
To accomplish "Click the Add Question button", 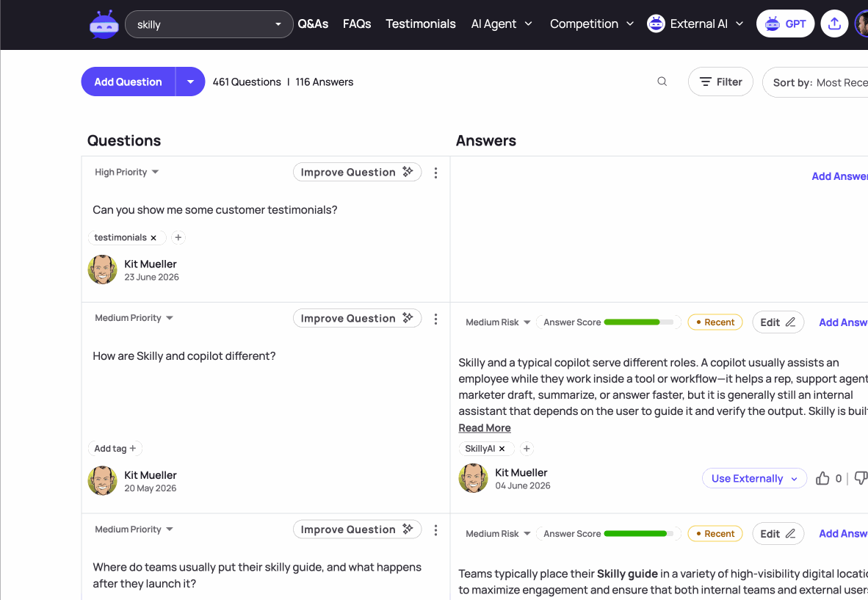I will (128, 82).
